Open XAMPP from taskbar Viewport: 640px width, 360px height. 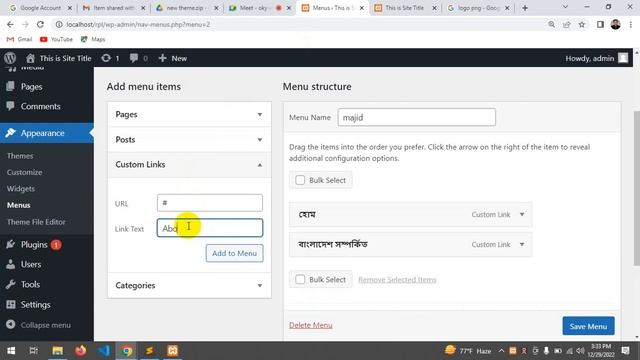point(172,351)
